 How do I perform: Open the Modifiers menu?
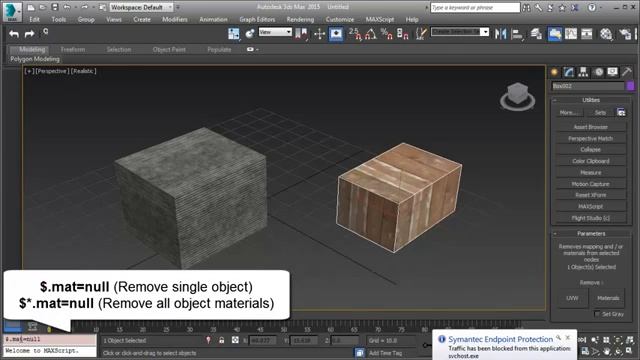175,19
